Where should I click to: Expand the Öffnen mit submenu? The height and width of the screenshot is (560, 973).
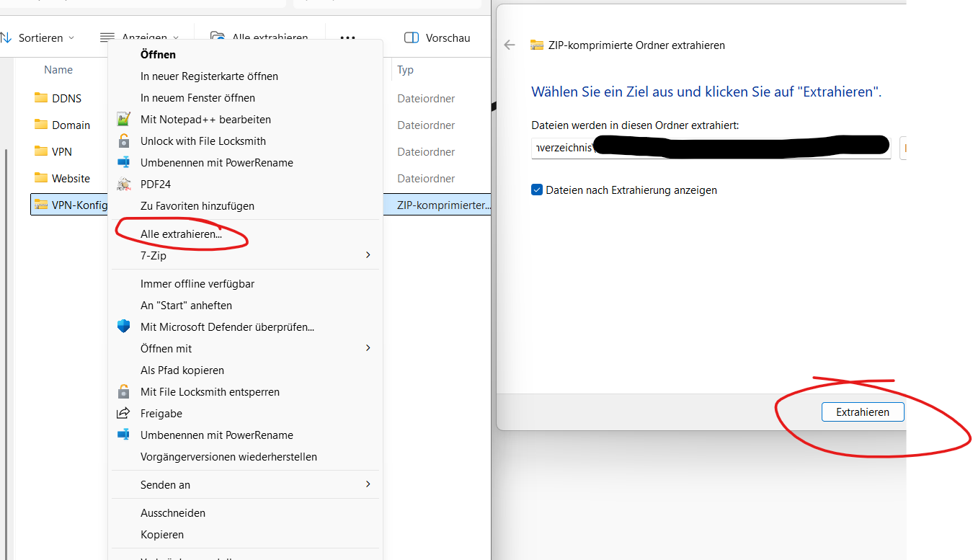[245, 348]
